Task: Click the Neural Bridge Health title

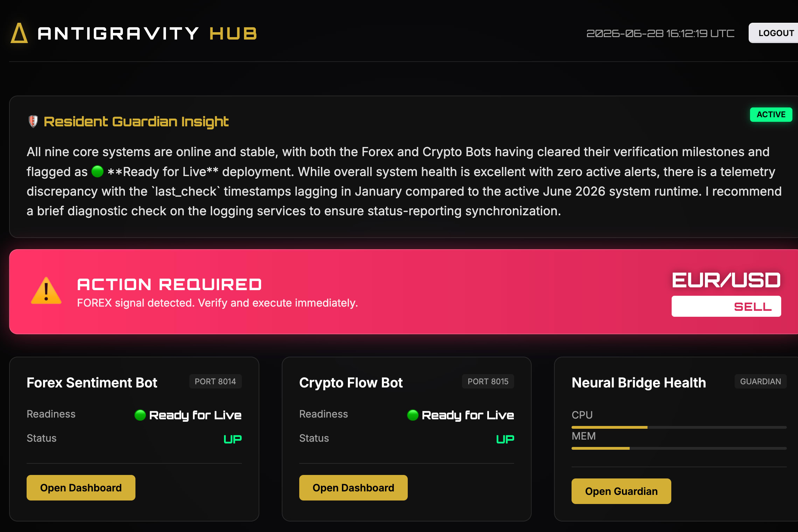Action: click(x=639, y=383)
